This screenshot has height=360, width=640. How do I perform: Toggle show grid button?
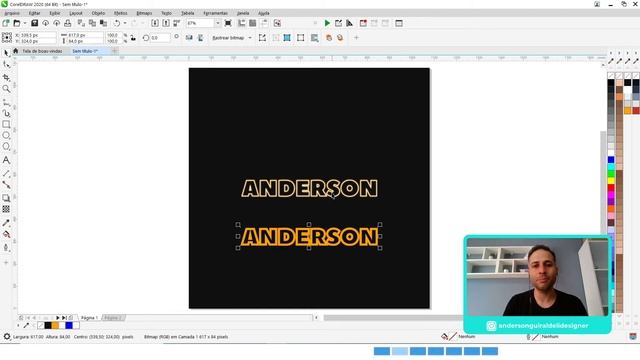click(x=253, y=23)
